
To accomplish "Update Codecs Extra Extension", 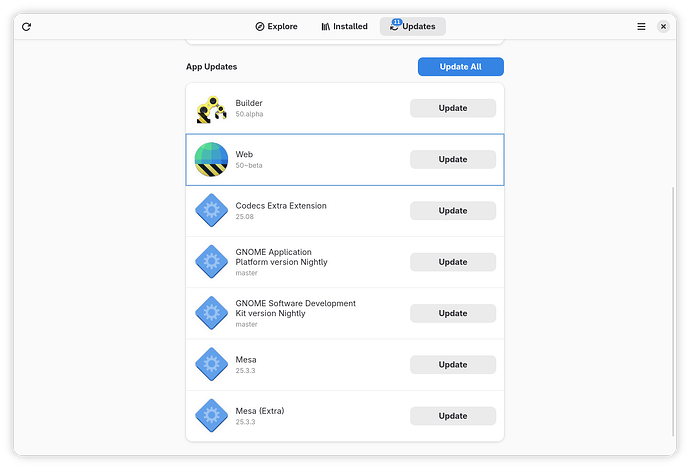I will pos(452,211).
